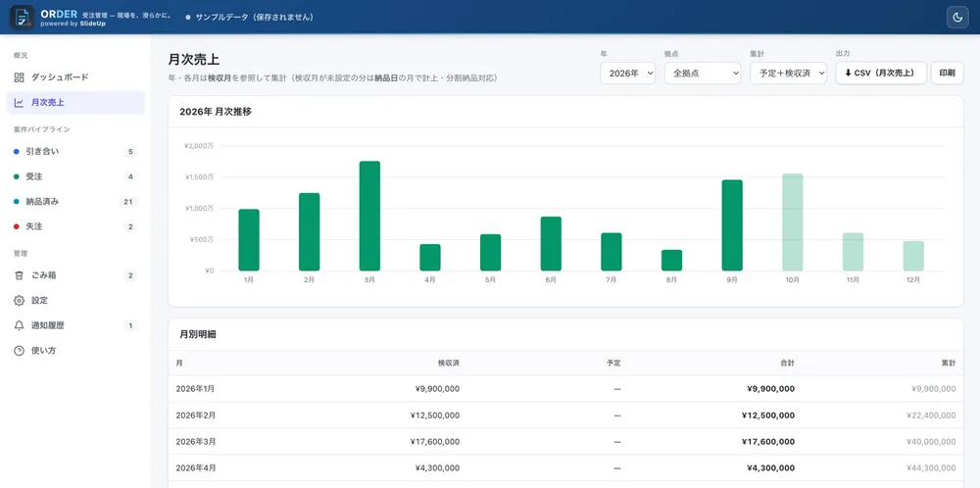980x488 pixels.
Task: Click the 2026年4月 row label
Action: pos(195,467)
